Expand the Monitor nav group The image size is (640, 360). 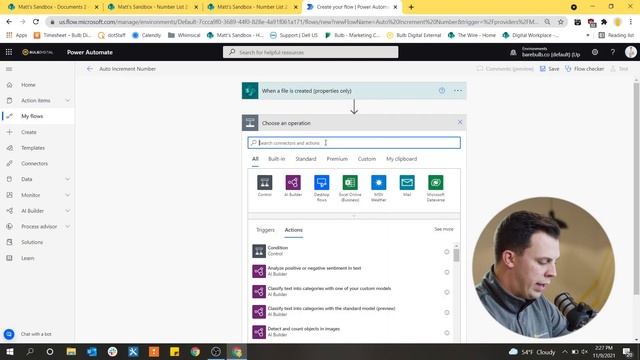(x=68, y=195)
